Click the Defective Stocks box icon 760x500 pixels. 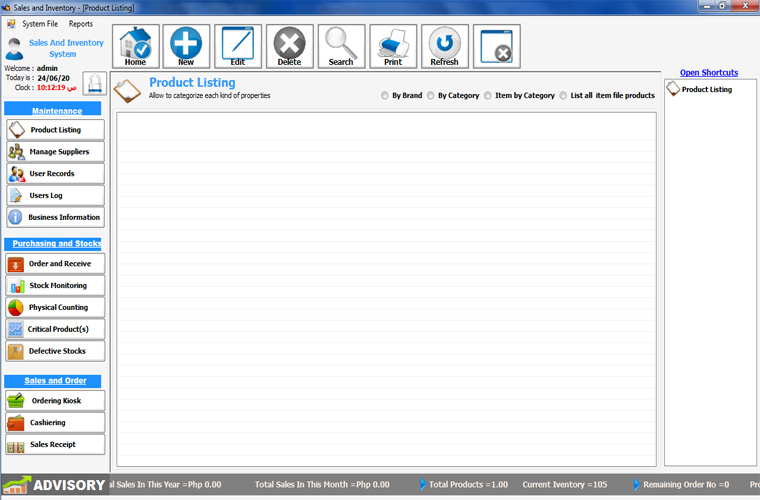pos(16,351)
